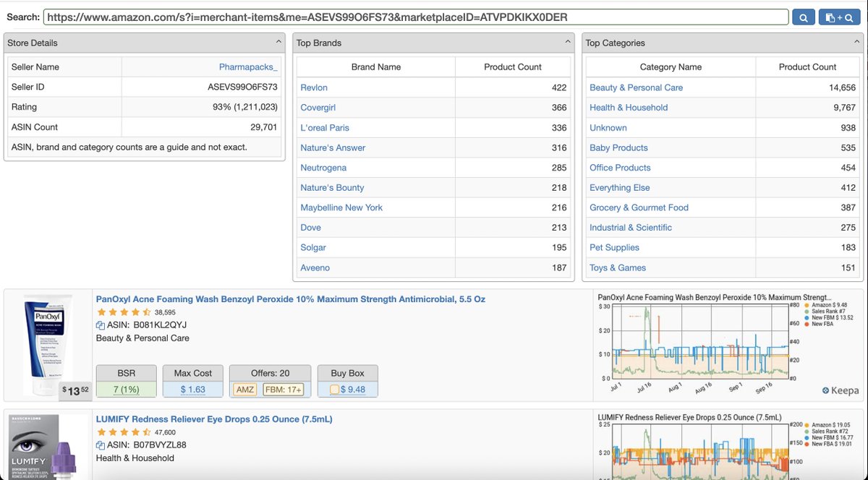Collapse the Store Details panel
The height and width of the screenshot is (480, 868).
278,43
